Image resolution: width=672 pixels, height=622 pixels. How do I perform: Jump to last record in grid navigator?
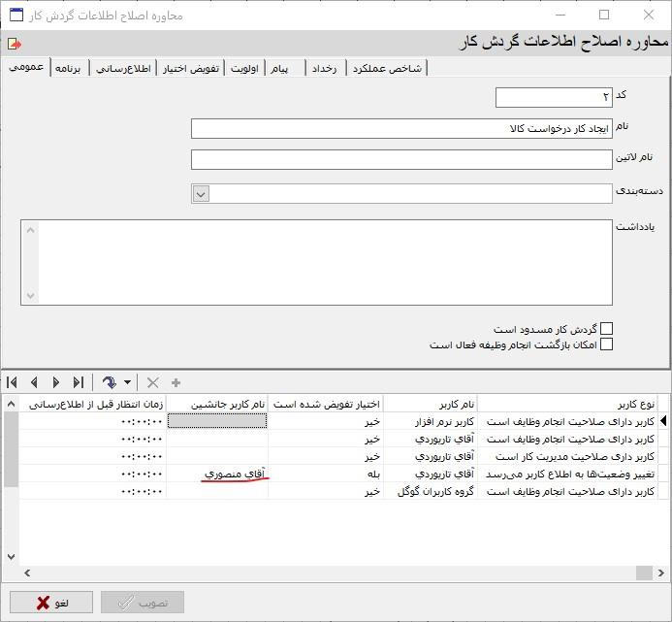[79, 383]
